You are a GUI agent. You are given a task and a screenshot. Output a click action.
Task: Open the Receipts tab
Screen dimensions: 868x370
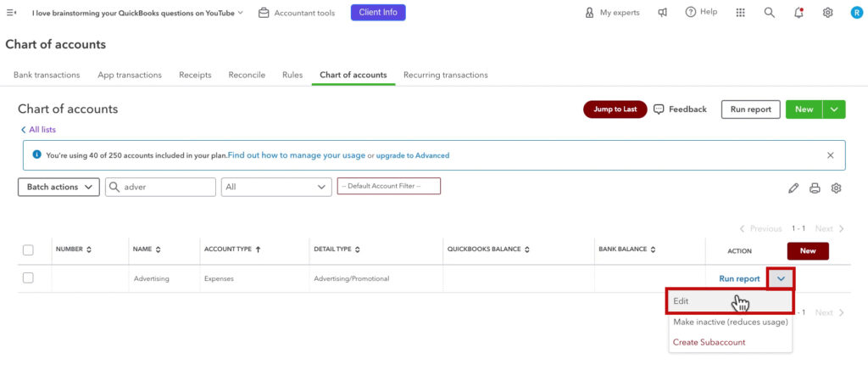coord(195,75)
